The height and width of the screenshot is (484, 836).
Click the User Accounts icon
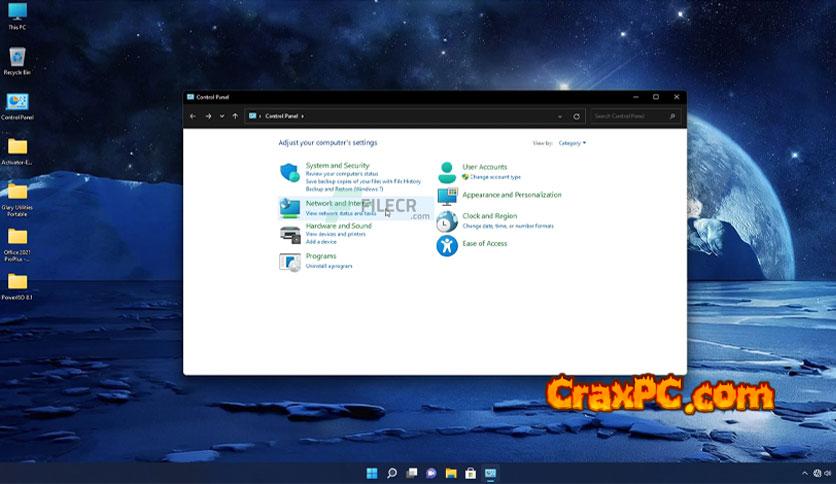(x=447, y=172)
